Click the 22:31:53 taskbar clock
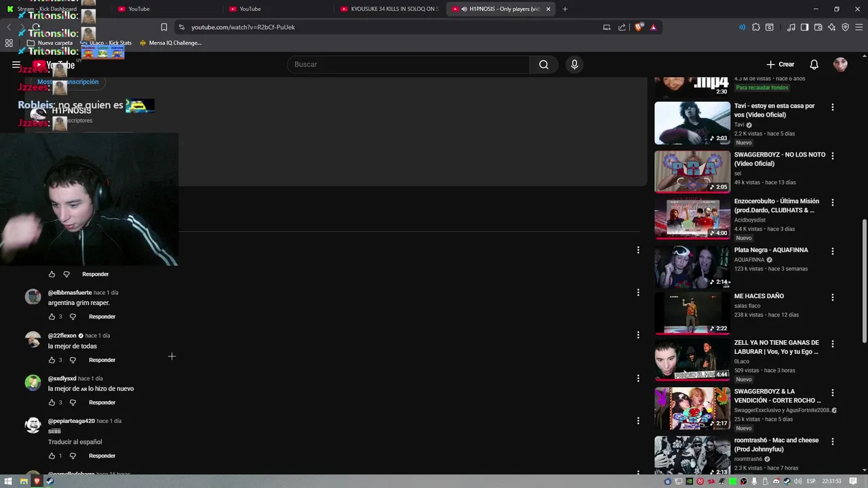Screen dimensions: 868x488 (831, 481)
